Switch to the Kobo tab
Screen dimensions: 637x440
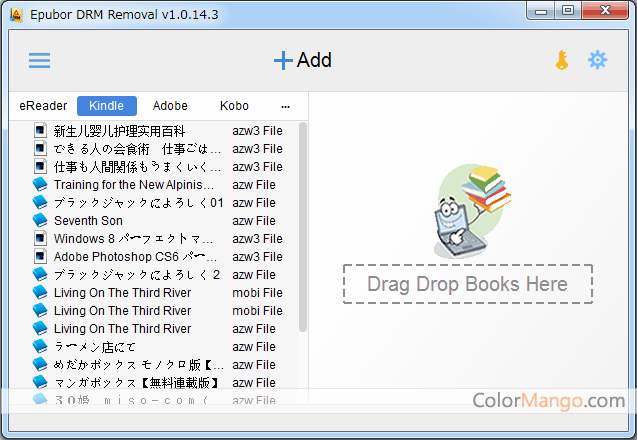click(234, 106)
